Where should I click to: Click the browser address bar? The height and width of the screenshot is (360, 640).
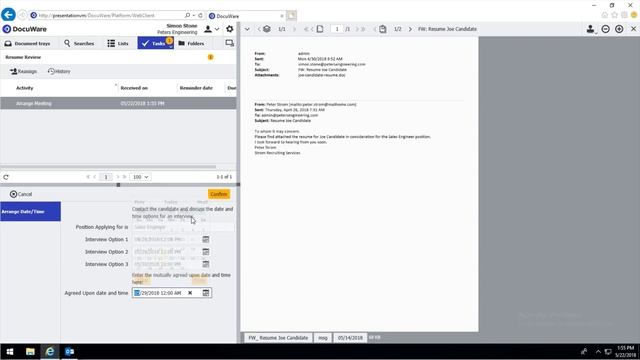(108, 16)
